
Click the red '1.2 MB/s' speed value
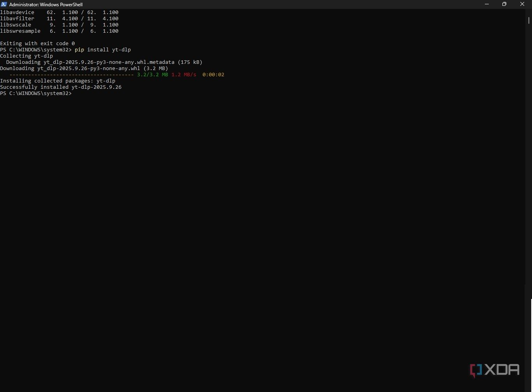click(184, 75)
